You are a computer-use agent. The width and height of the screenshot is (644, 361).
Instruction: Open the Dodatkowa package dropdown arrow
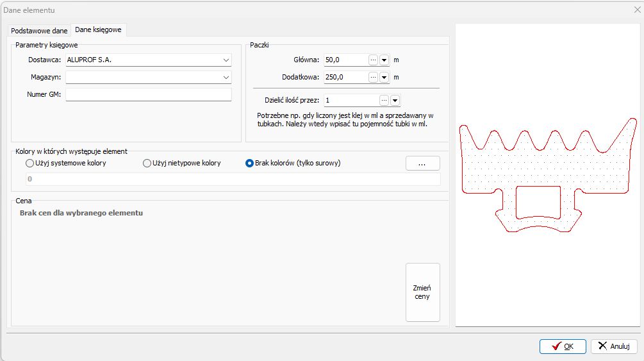tap(384, 77)
